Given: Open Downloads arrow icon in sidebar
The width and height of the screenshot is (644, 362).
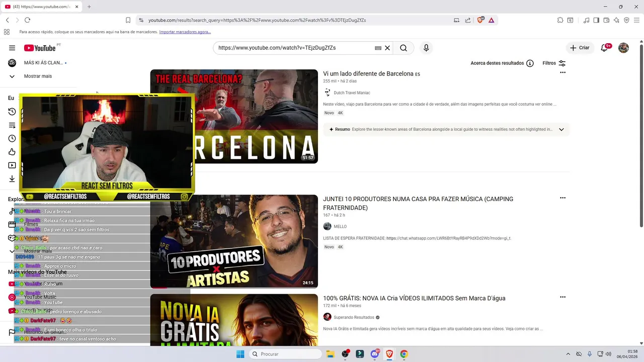Looking at the screenshot, I should [12, 178].
